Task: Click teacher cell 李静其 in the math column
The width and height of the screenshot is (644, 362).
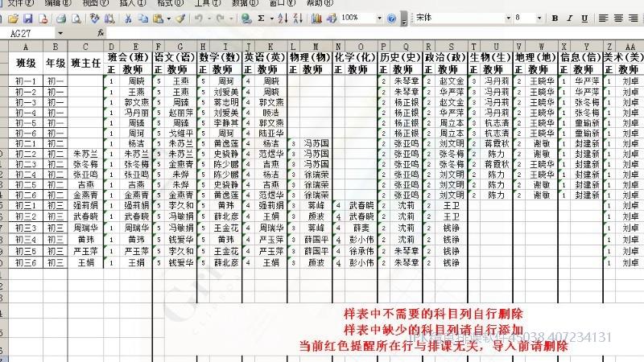Action: click(226, 123)
